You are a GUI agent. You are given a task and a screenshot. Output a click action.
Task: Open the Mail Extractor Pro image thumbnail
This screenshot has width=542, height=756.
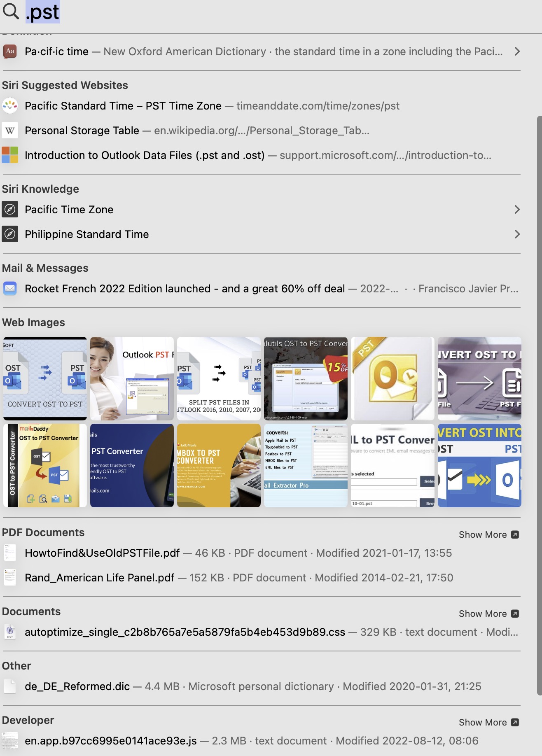[x=306, y=465]
